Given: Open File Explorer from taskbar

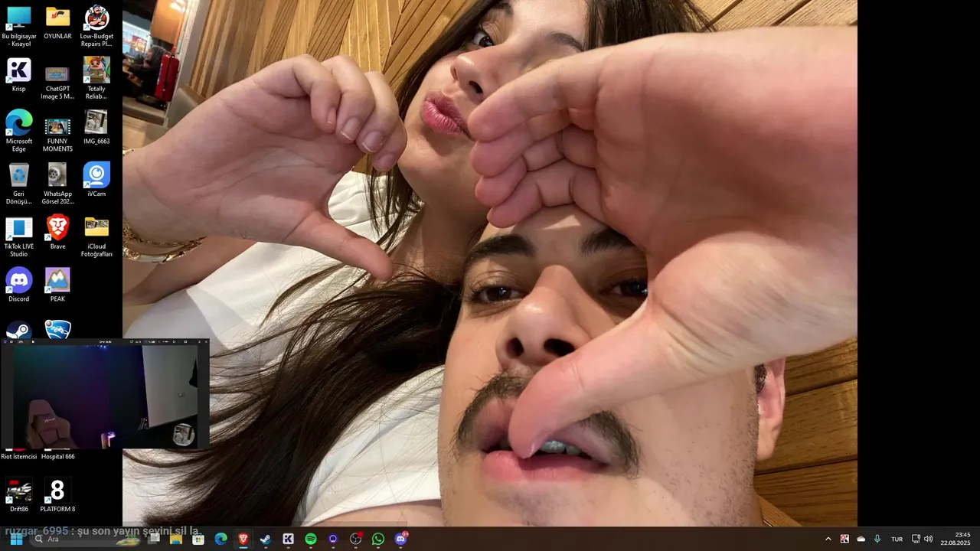Looking at the screenshot, I should (x=175, y=539).
